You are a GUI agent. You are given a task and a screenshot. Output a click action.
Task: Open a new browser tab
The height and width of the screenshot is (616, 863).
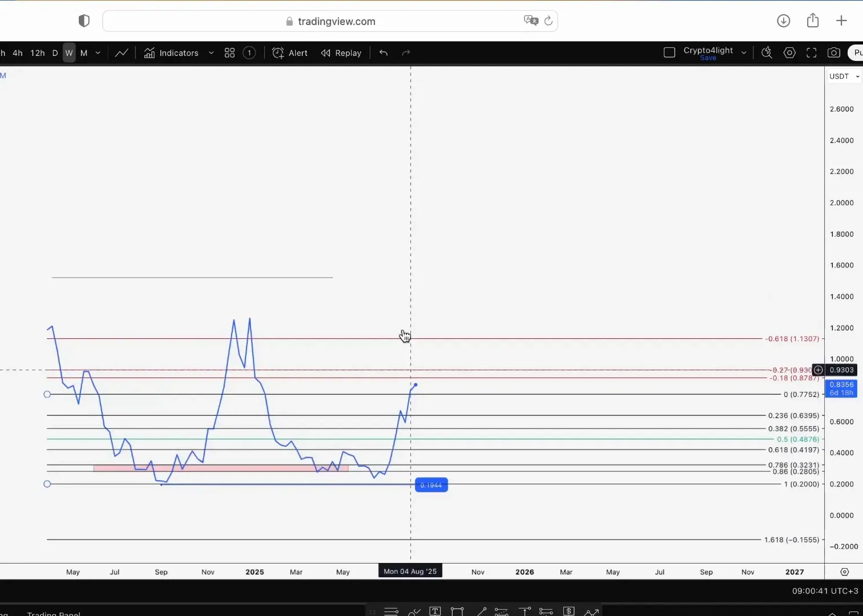(841, 21)
